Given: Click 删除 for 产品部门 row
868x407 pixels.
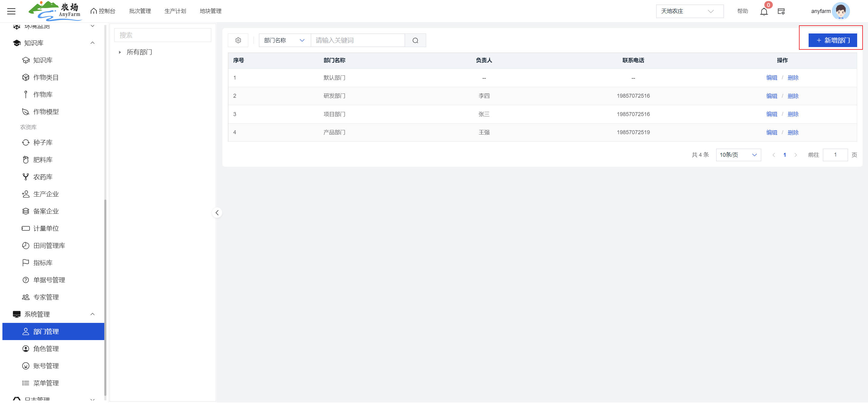Looking at the screenshot, I should [x=793, y=132].
